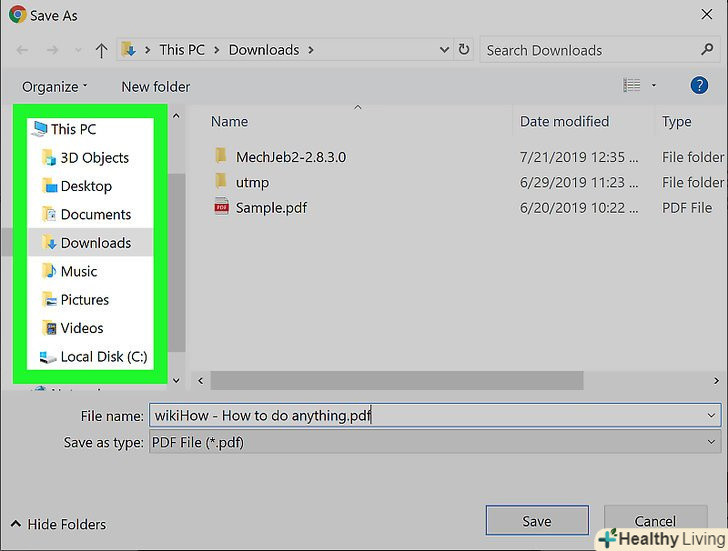Screen dimensions: 728x551
Task: Open Local Disk (C:) in the sidebar
Action: [x=93, y=357]
